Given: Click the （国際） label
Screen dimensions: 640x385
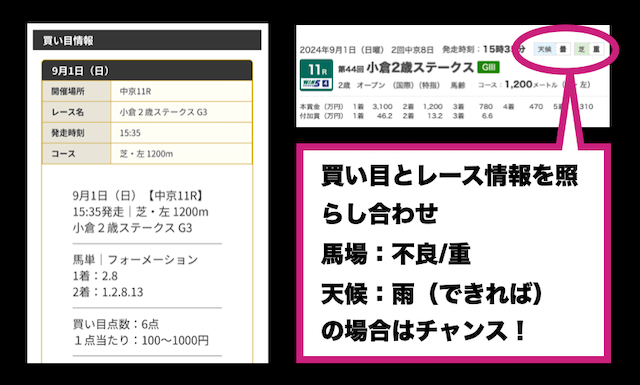Looking at the screenshot, I should point(403,85).
